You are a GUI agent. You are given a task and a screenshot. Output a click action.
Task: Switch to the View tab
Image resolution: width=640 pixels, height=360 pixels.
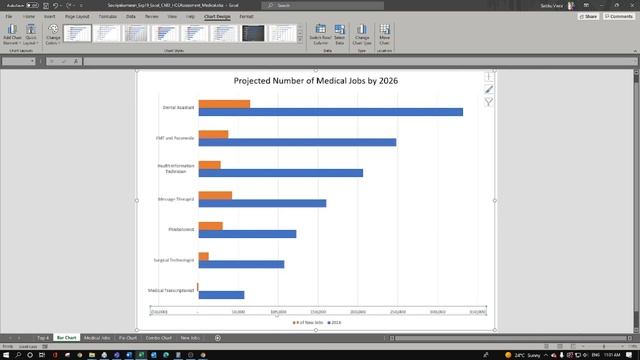pos(172,17)
